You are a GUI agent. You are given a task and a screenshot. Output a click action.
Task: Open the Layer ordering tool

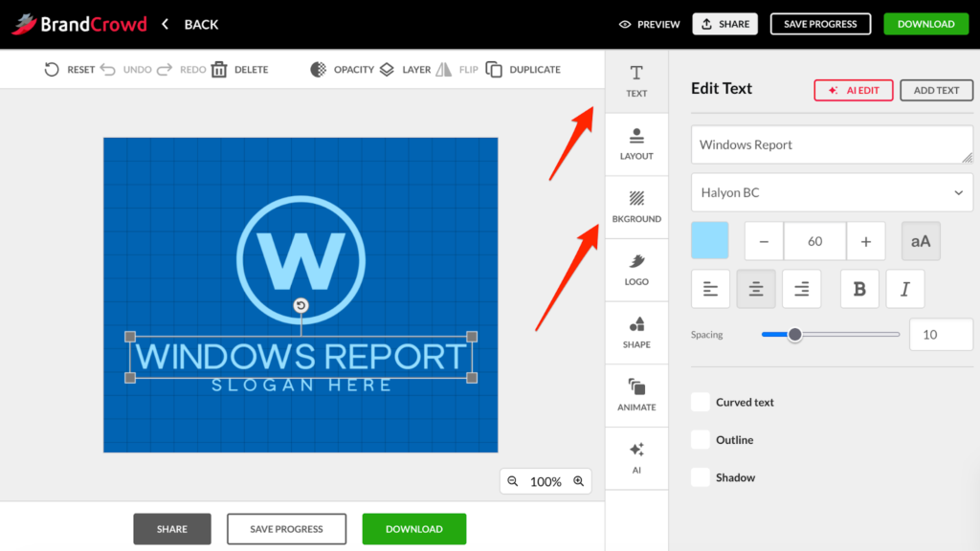[405, 69]
